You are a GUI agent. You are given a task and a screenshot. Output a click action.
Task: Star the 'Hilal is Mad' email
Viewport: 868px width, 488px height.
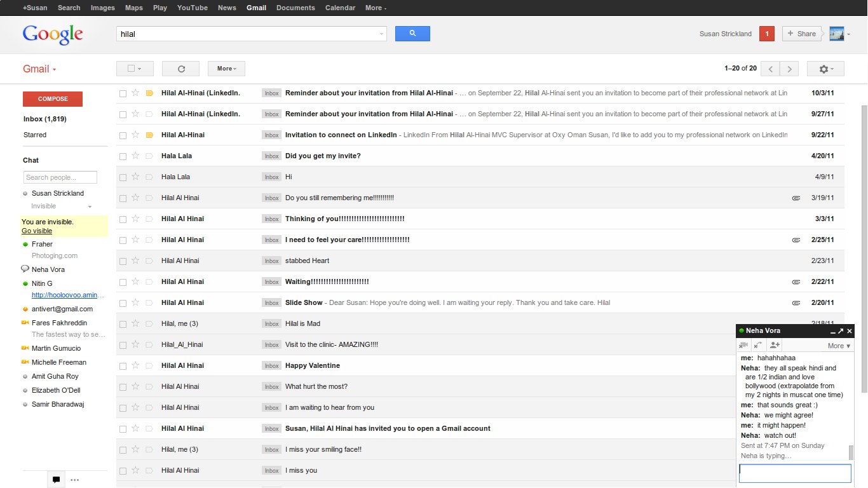[x=135, y=323]
